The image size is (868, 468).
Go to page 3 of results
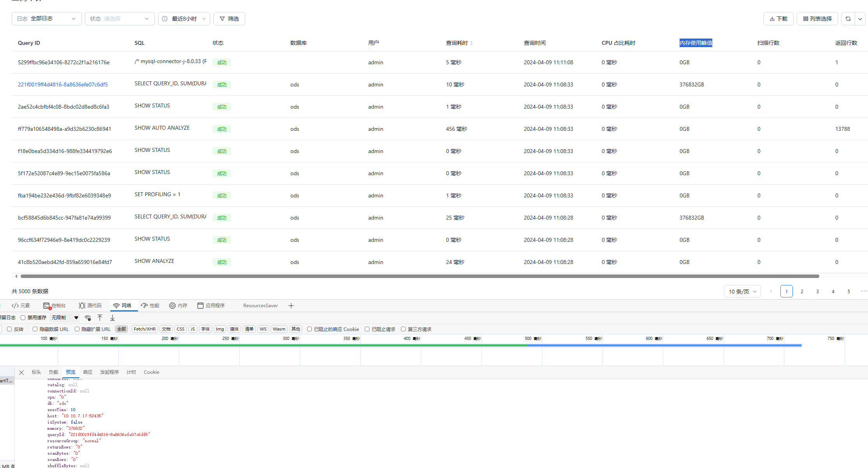pos(817,291)
